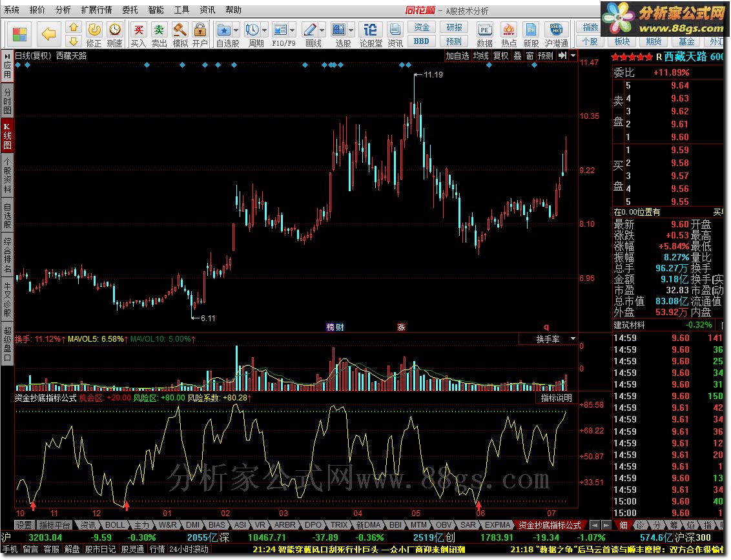Image resolution: width=731 pixels, height=560 pixels.
Task: Toggle 均线 moving average display
Action: (x=480, y=56)
